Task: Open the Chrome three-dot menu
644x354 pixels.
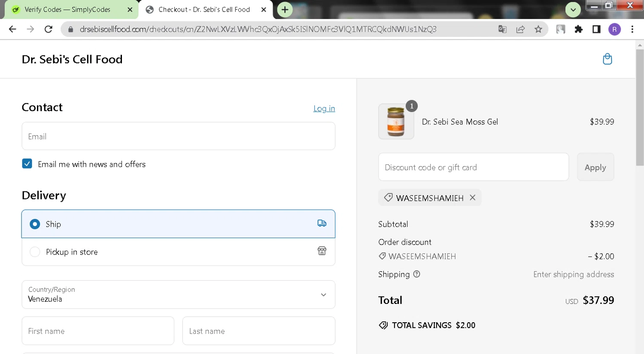Action: point(632,29)
